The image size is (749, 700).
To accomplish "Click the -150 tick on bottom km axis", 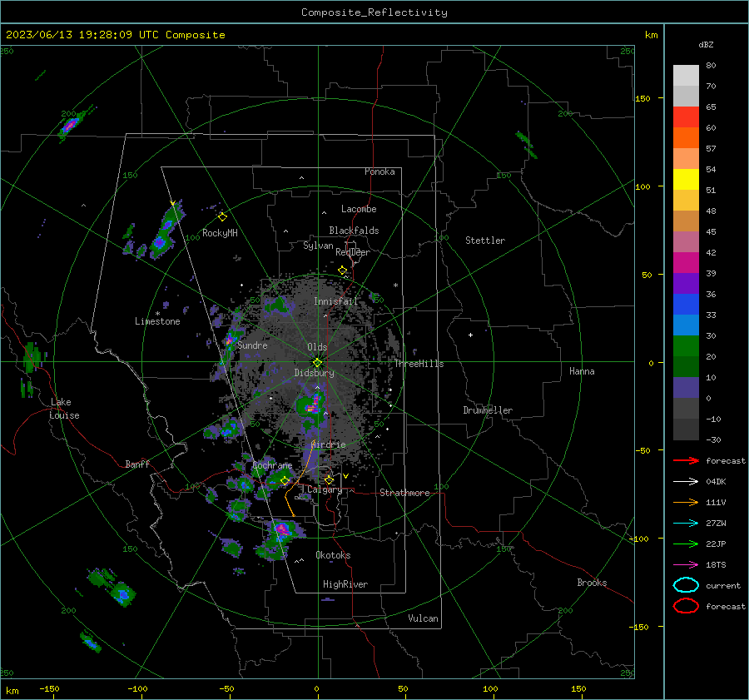I will (x=49, y=688).
